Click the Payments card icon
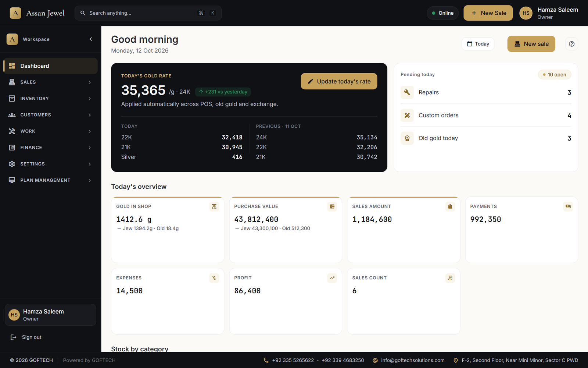588x368 pixels. [568, 206]
